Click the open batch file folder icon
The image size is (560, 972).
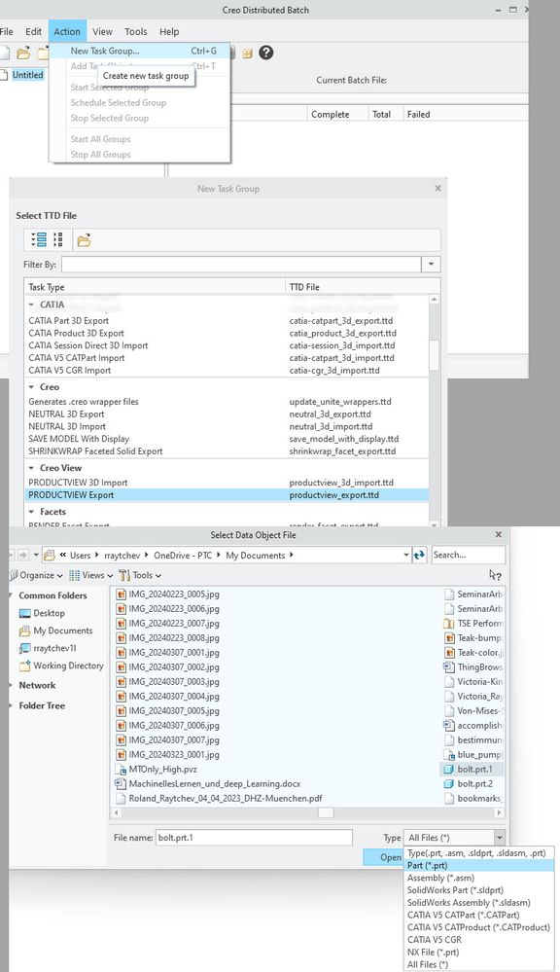(23, 54)
